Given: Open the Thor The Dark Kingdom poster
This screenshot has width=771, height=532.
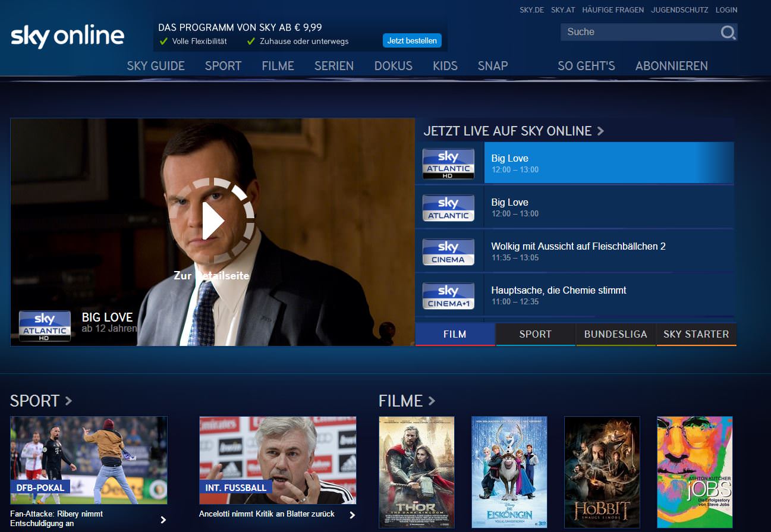Looking at the screenshot, I should 417,472.
